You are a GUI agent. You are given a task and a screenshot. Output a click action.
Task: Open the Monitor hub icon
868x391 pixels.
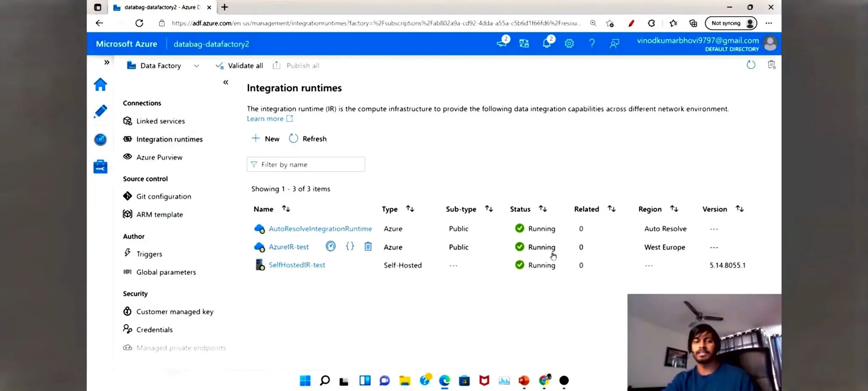pos(100,139)
